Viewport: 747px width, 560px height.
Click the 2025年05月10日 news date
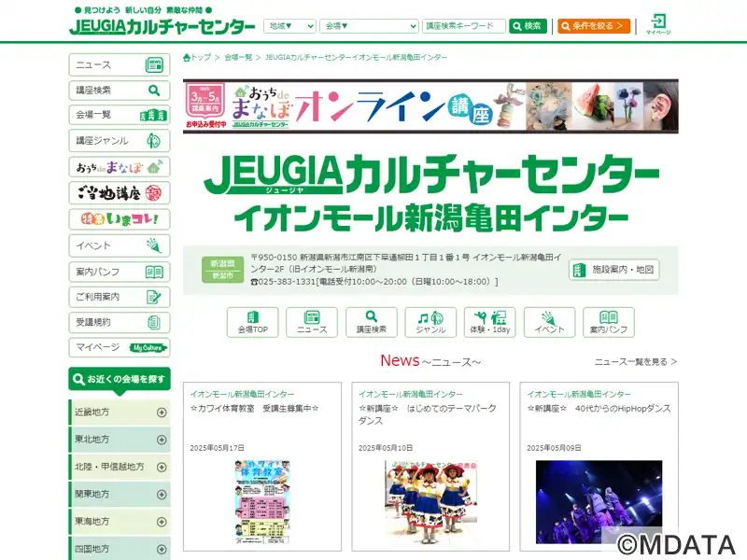click(x=386, y=448)
